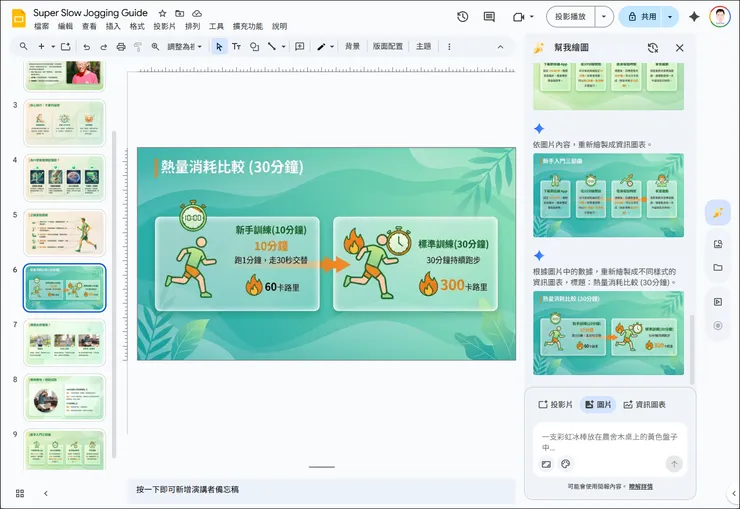Start a video call with camera icon

519,17
